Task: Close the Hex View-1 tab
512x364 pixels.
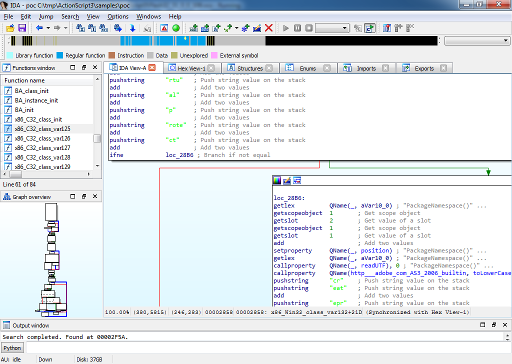Action: coord(211,68)
